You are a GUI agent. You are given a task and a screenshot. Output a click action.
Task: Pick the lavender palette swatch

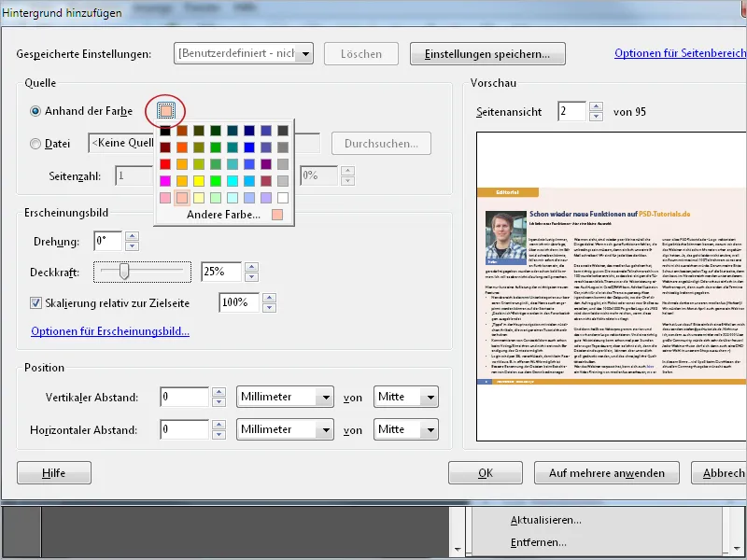click(x=266, y=198)
